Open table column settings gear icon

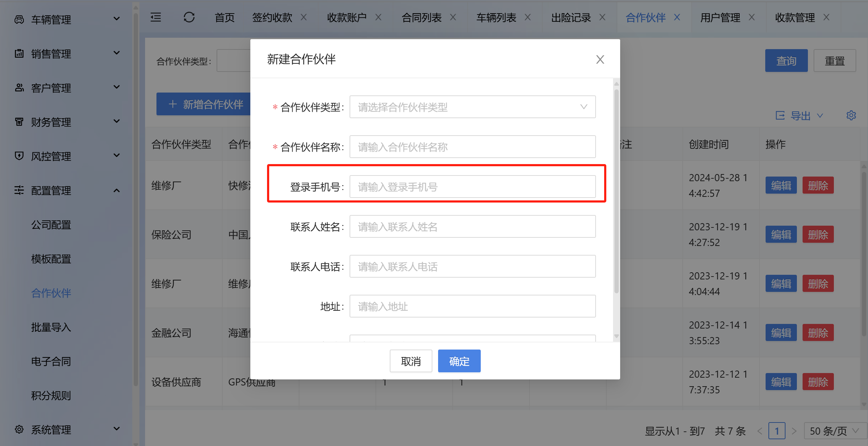[x=851, y=115]
